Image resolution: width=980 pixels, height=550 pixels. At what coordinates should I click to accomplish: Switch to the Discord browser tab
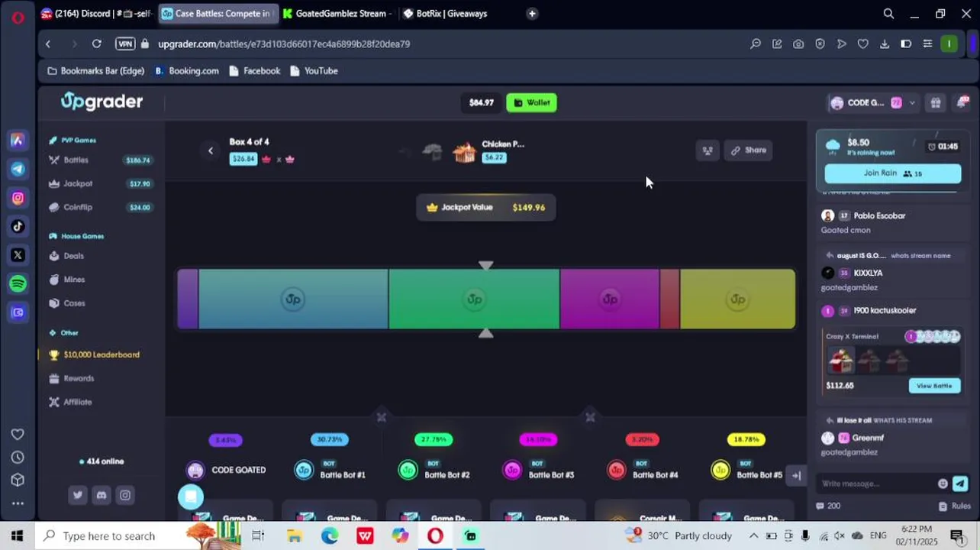pyautogui.click(x=96, y=14)
